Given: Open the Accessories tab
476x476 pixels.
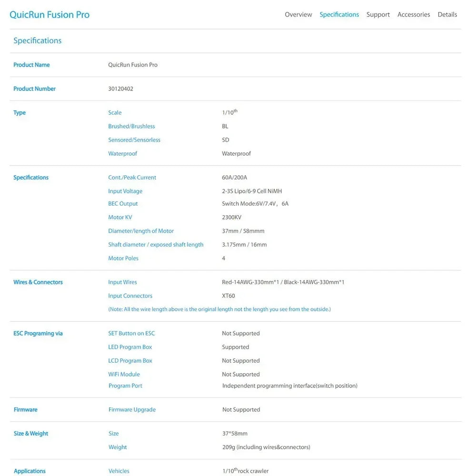Looking at the screenshot, I should [x=414, y=15].
